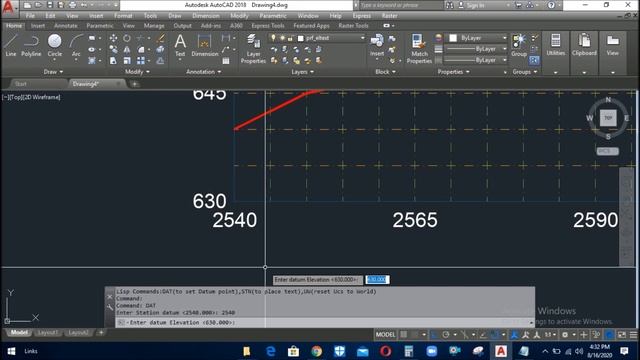Click the TOP face of the ViewCube
Image resolution: width=640 pixels, height=360 pixels.
coord(608,118)
